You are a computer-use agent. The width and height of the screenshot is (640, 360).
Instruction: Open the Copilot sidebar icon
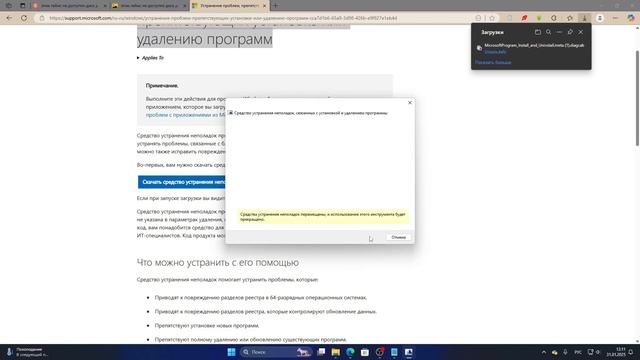631,18
